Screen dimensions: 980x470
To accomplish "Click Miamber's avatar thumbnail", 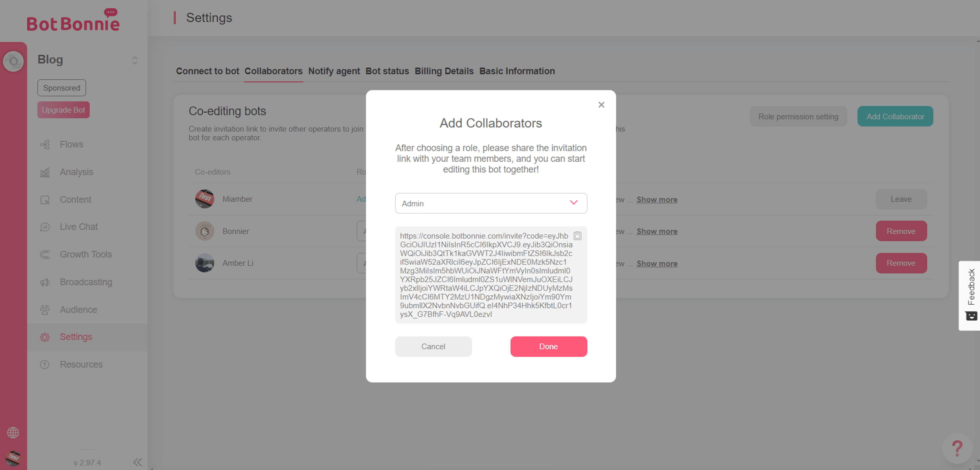I will 205,199.
